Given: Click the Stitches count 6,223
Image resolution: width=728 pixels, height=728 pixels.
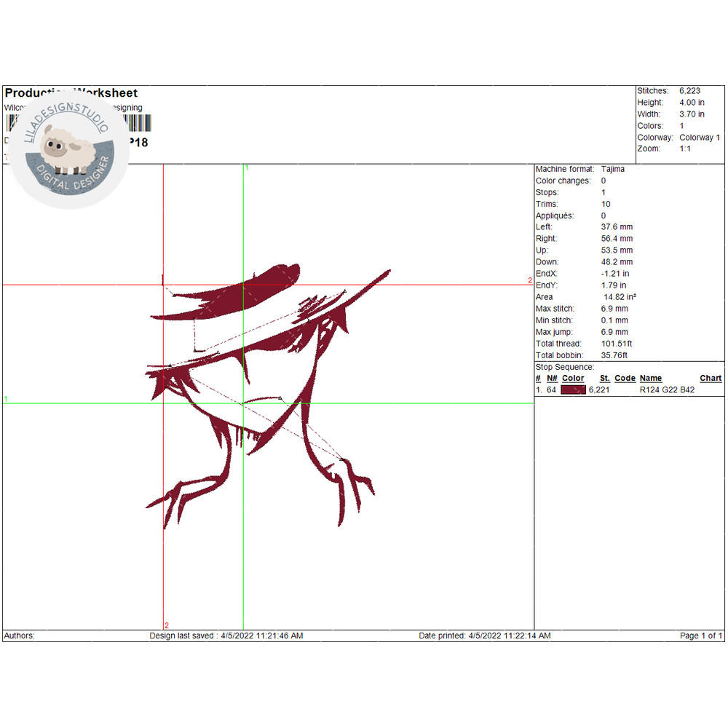Looking at the screenshot, I should click(x=691, y=91).
